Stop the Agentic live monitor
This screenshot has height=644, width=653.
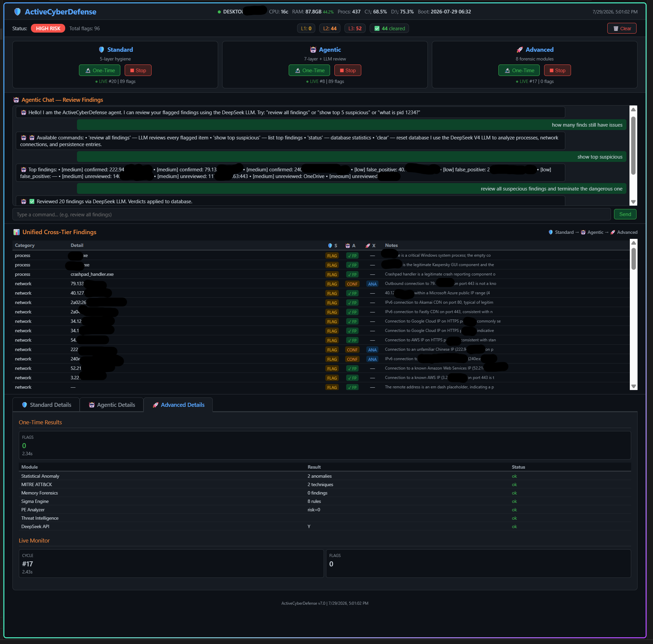(x=348, y=70)
